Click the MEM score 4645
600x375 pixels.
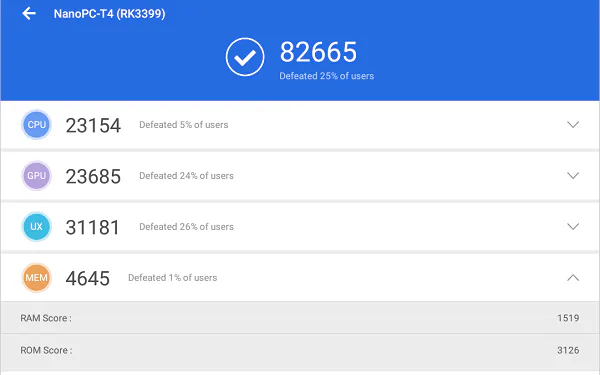[88, 278]
